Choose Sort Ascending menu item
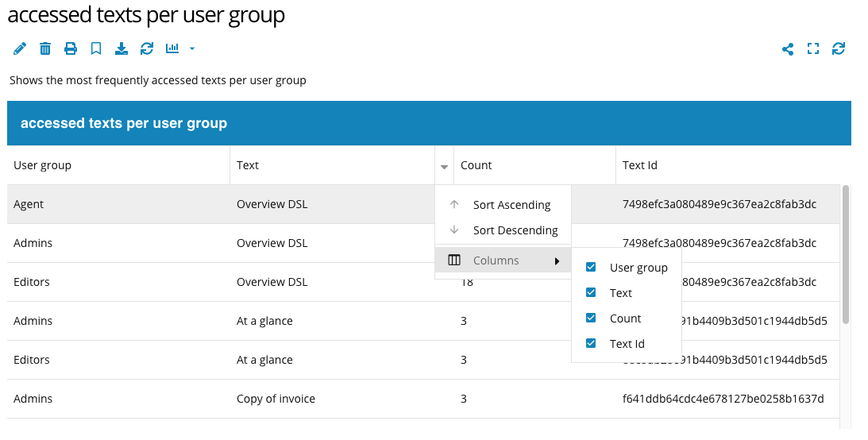This screenshot has height=440, width=868. (x=503, y=205)
